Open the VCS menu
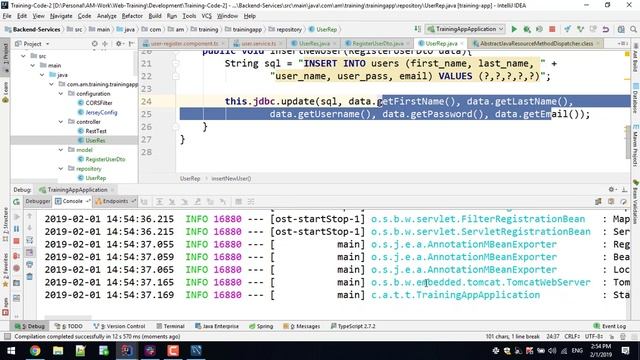The width and height of the screenshot is (640, 360). point(207,16)
